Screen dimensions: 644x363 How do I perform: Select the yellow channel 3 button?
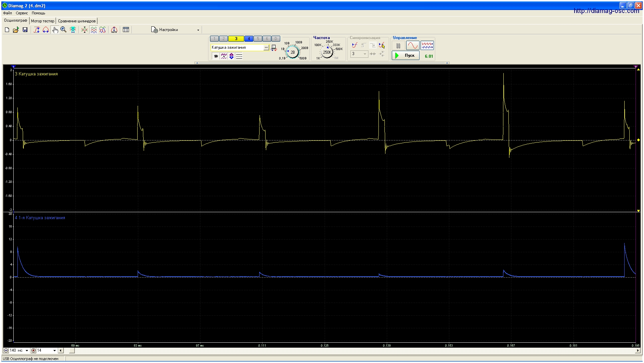click(236, 39)
